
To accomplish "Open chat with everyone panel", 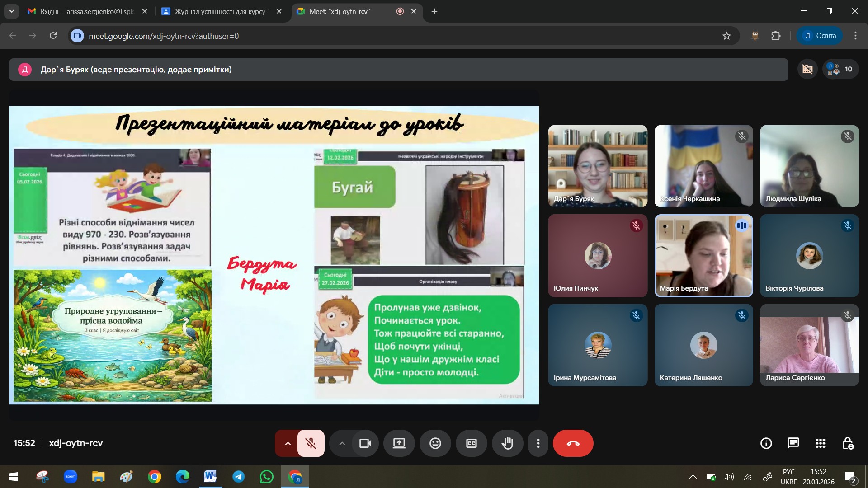I will [x=793, y=443].
